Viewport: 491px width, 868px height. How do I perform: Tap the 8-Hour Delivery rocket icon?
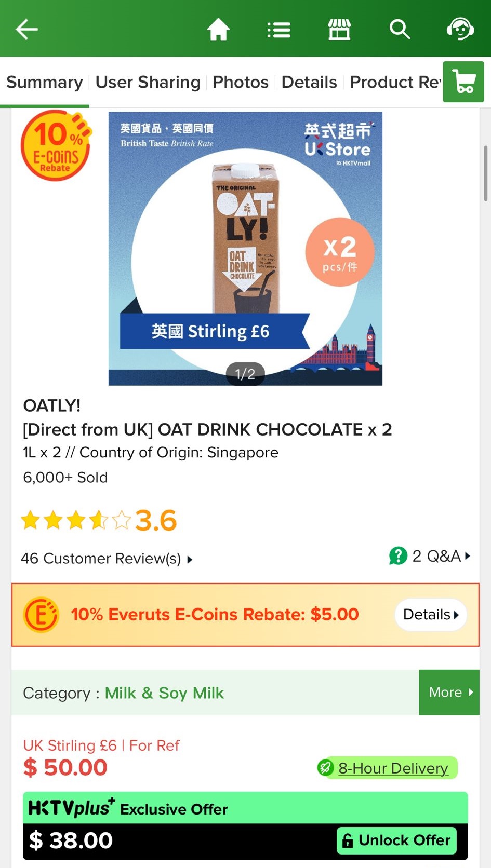pos(326,767)
